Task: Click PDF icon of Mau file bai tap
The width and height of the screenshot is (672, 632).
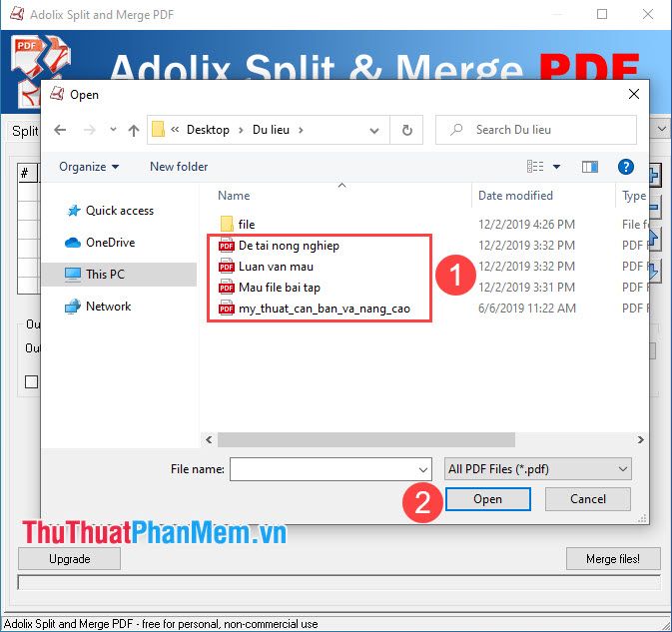Action: tap(227, 288)
